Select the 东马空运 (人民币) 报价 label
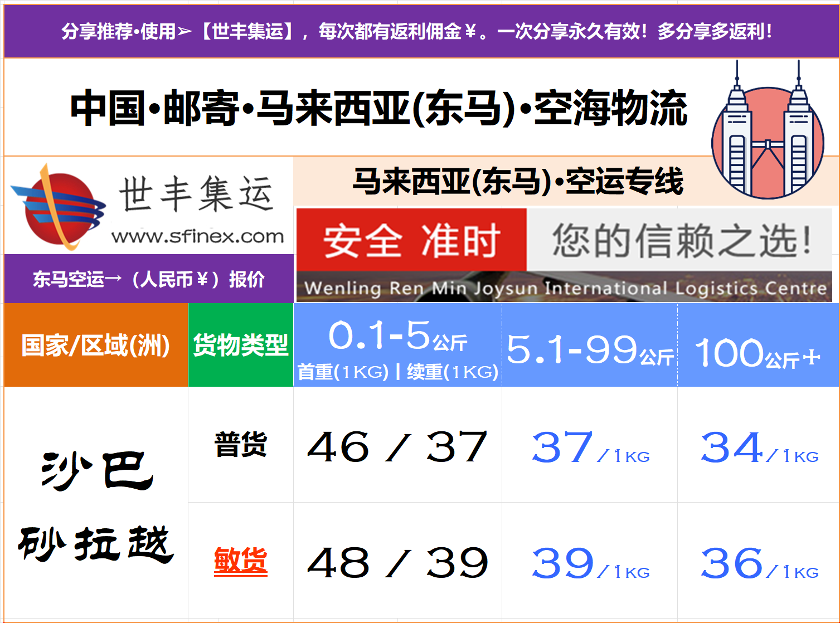 tap(148, 279)
